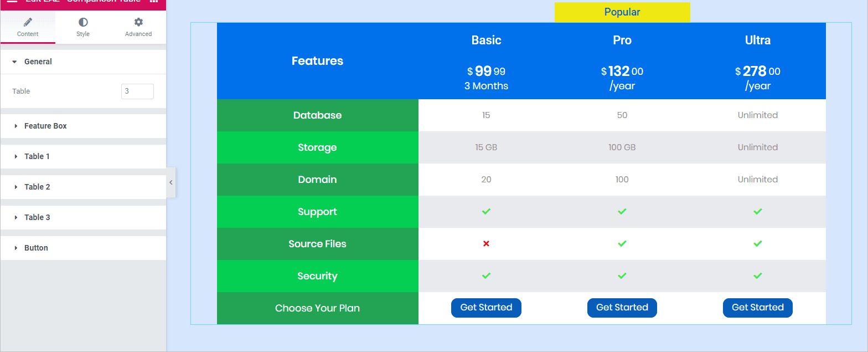Click the Support checkmark in Basic column
Screen dimensions: 868x352
tap(486, 212)
